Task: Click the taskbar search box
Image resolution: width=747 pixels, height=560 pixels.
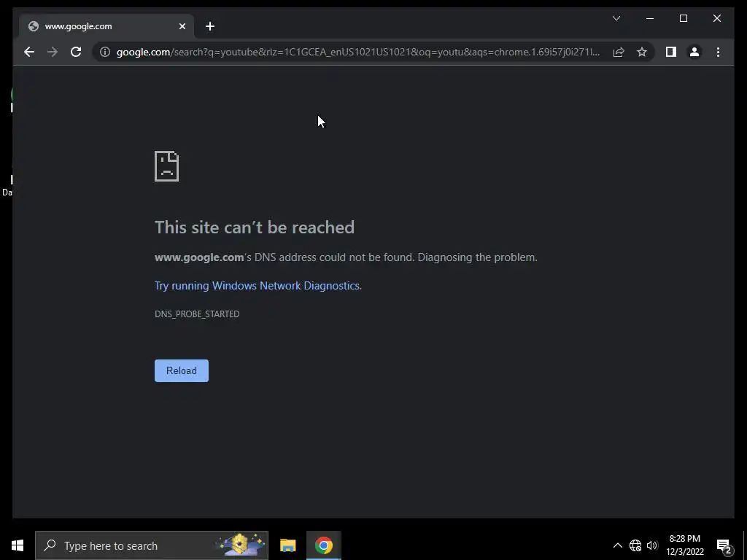Action: pos(152,545)
